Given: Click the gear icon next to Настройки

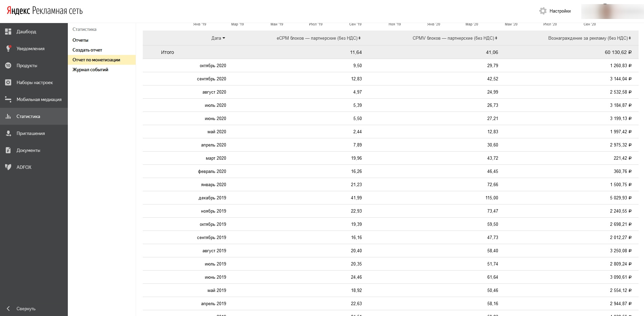Looking at the screenshot, I should 543,11.
